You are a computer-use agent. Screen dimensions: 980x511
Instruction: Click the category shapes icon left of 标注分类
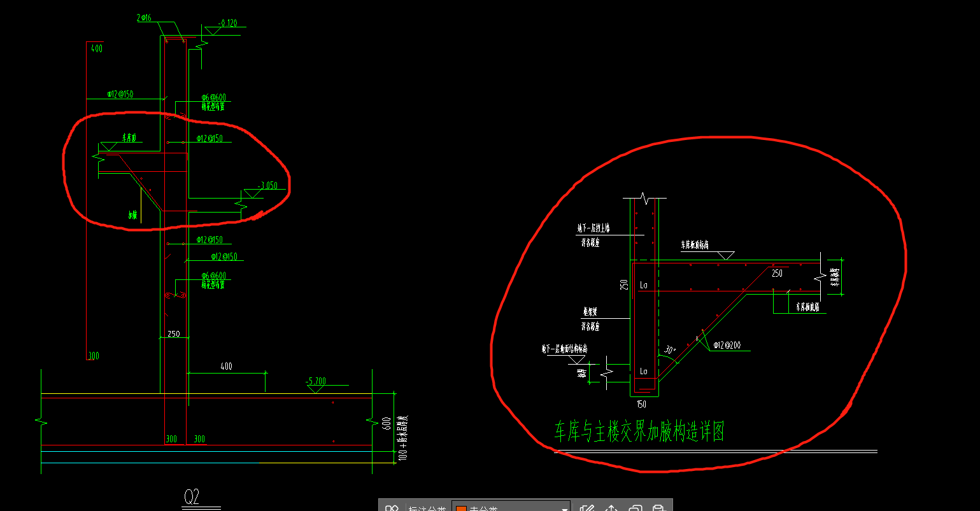click(x=392, y=508)
